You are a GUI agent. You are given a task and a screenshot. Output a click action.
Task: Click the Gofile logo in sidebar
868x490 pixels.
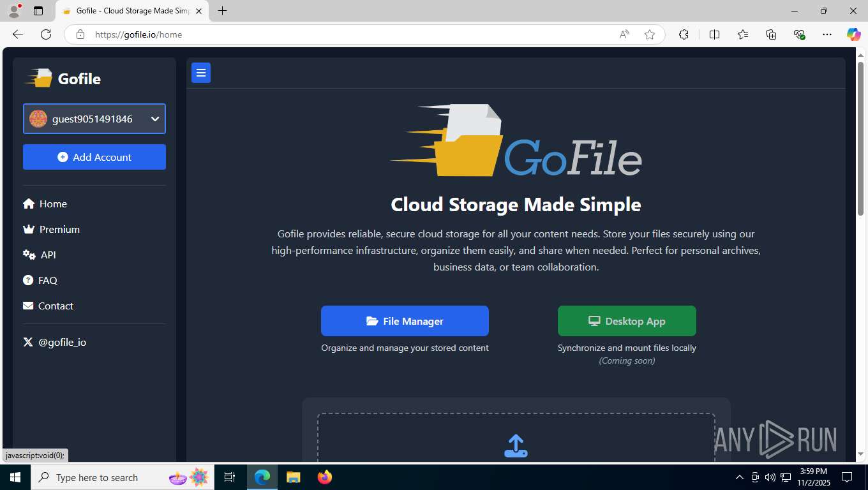point(63,78)
